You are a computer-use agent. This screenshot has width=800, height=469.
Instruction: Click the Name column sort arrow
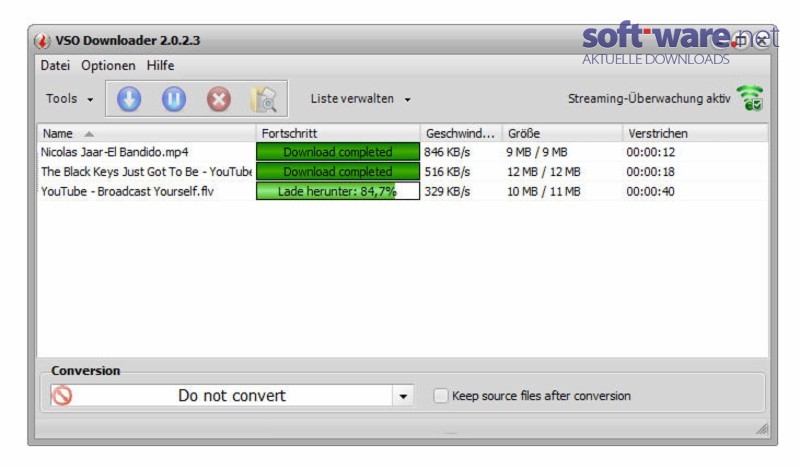(x=89, y=134)
